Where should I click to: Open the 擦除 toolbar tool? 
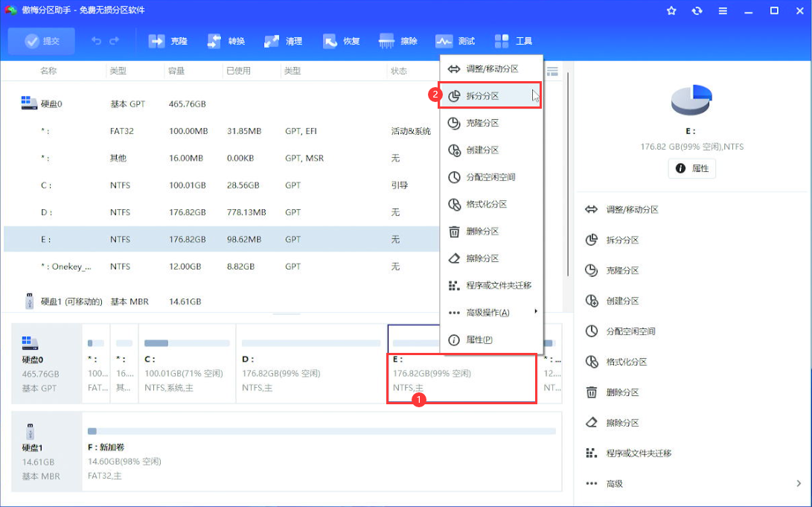(x=398, y=41)
